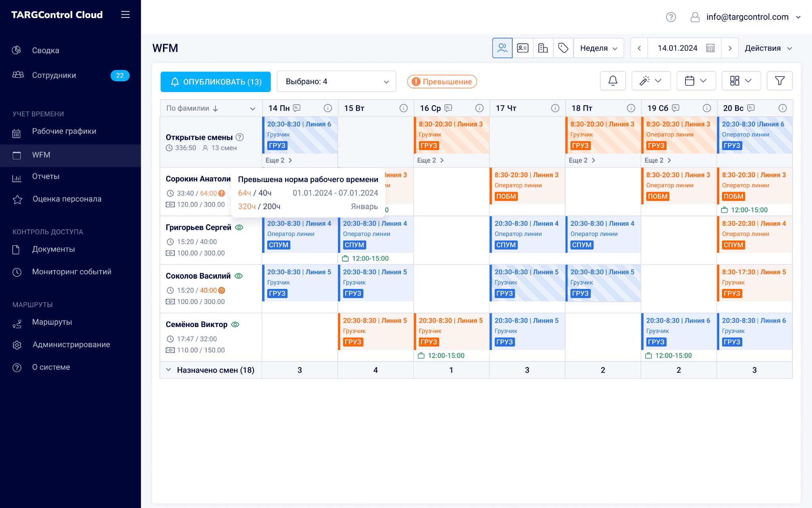Click the notification bell icon in the toolbar
Viewport: 812px width, 508px height.
pyautogui.click(x=613, y=81)
